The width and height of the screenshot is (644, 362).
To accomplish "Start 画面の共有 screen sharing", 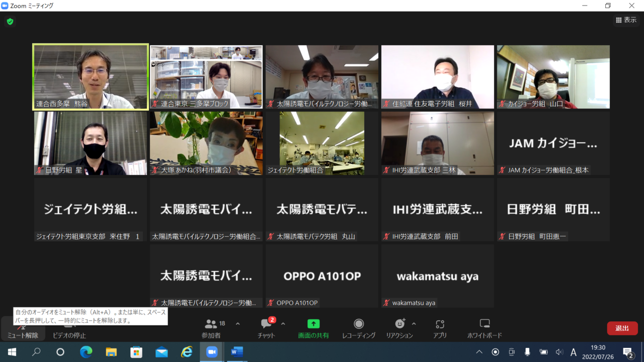I will pyautogui.click(x=313, y=329).
